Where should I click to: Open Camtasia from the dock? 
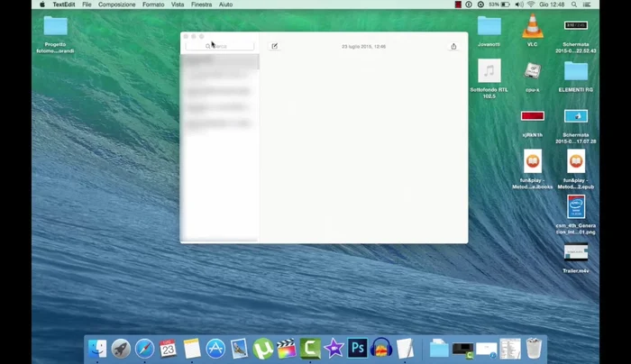[x=310, y=349]
